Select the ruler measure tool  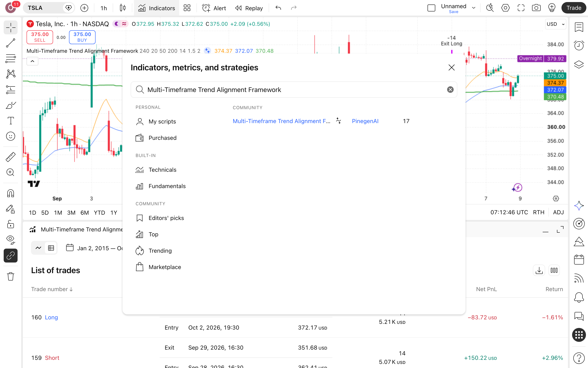(10, 157)
